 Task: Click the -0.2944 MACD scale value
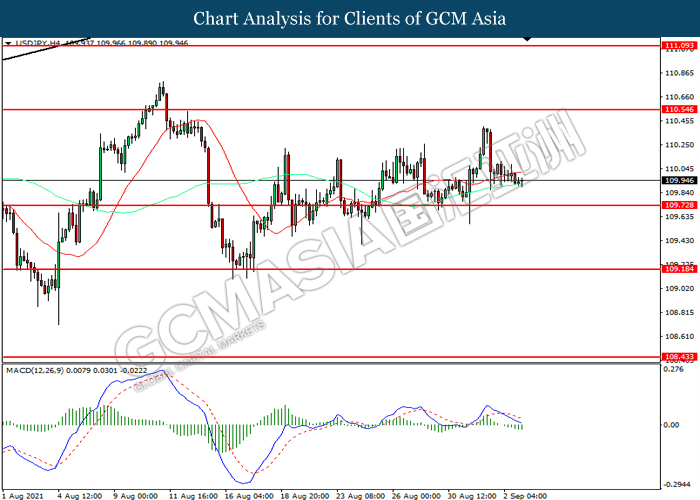point(675,484)
